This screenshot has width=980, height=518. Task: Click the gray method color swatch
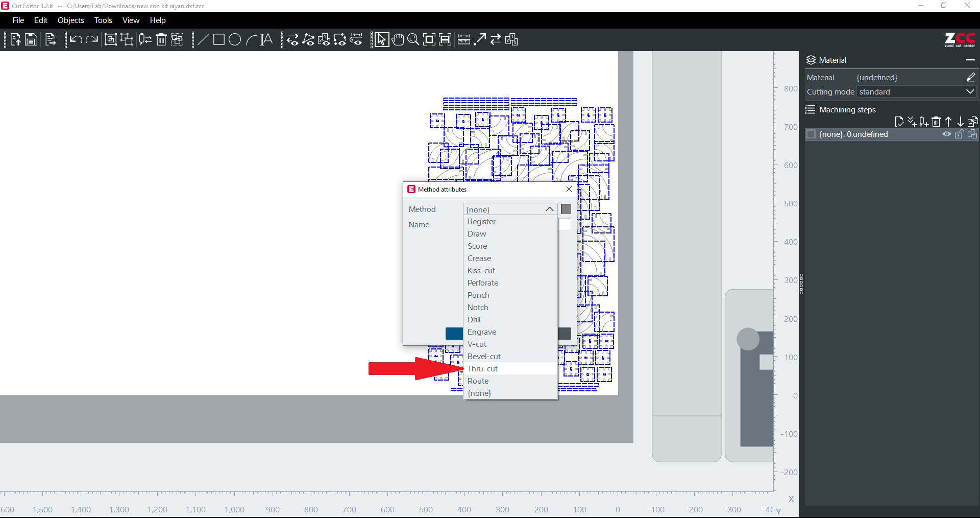[566, 209]
